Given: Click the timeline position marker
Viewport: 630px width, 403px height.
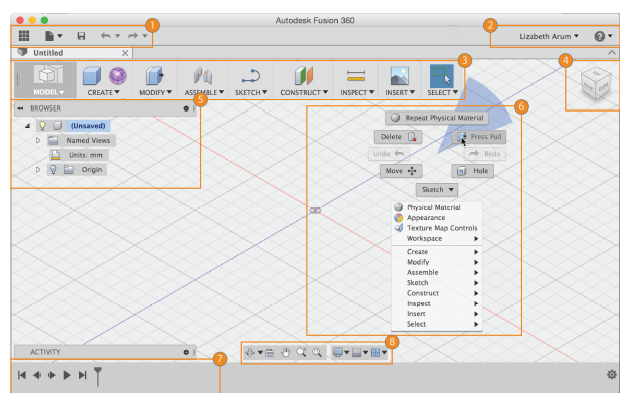Looking at the screenshot, I should (98, 376).
